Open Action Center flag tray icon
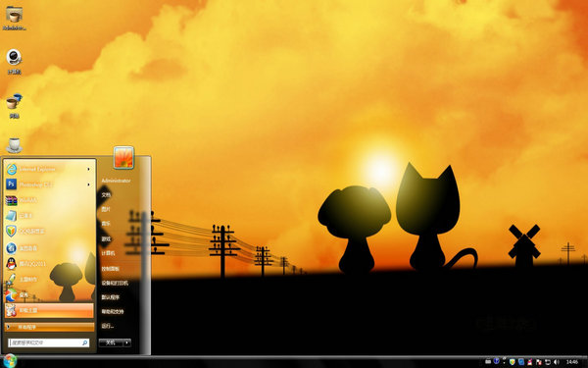588x368 pixels. (539, 362)
